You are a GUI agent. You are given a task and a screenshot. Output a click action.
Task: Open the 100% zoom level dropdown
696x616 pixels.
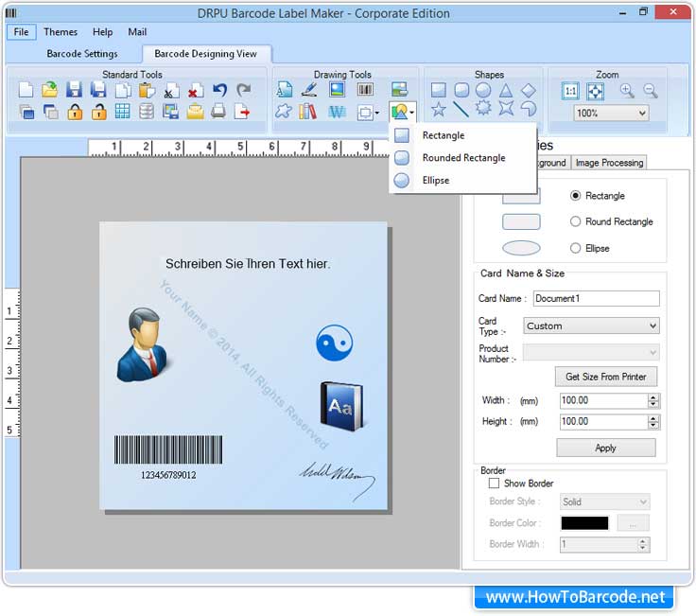point(611,113)
